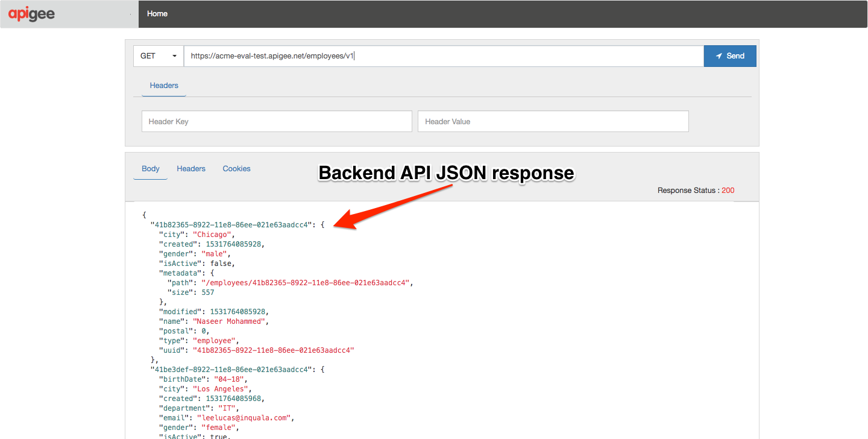The image size is (868, 439).
Task: Focus the Header Value field
Action: pos(553,121)
